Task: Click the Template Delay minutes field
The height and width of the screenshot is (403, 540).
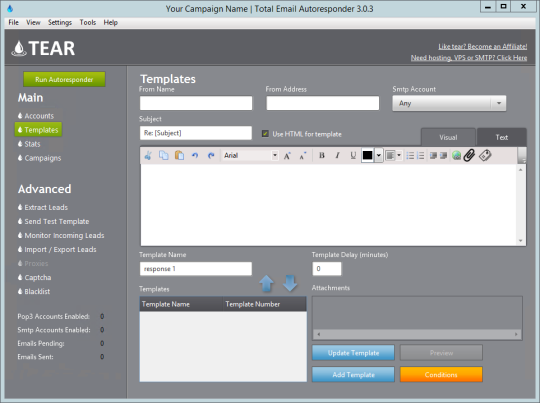Action: pos(327,269)
